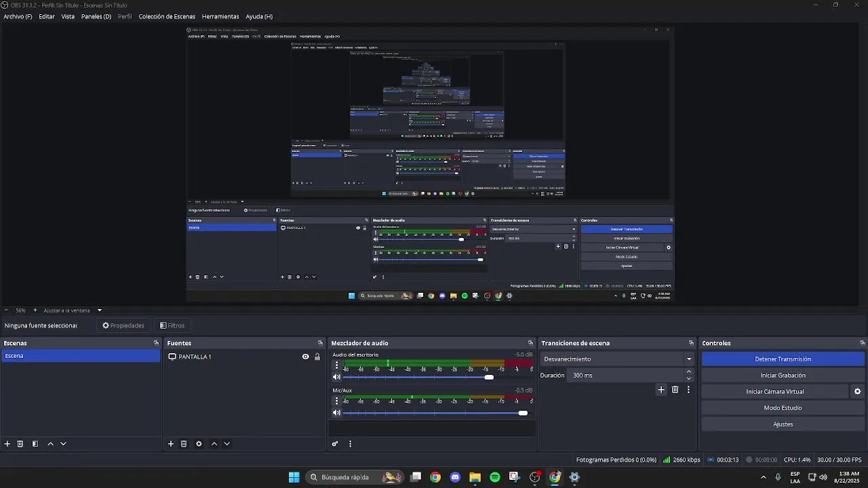
Task: Start the virtual camera
Action: 775,392
